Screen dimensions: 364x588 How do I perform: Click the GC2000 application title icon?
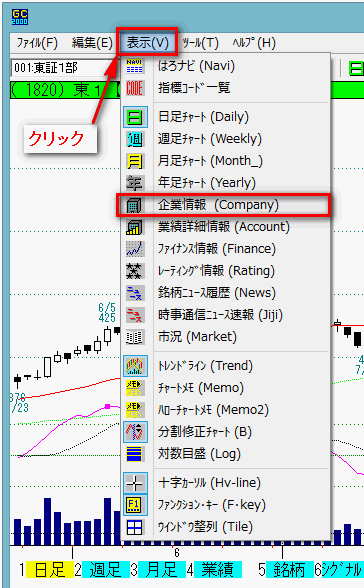[x=20, y=17]
